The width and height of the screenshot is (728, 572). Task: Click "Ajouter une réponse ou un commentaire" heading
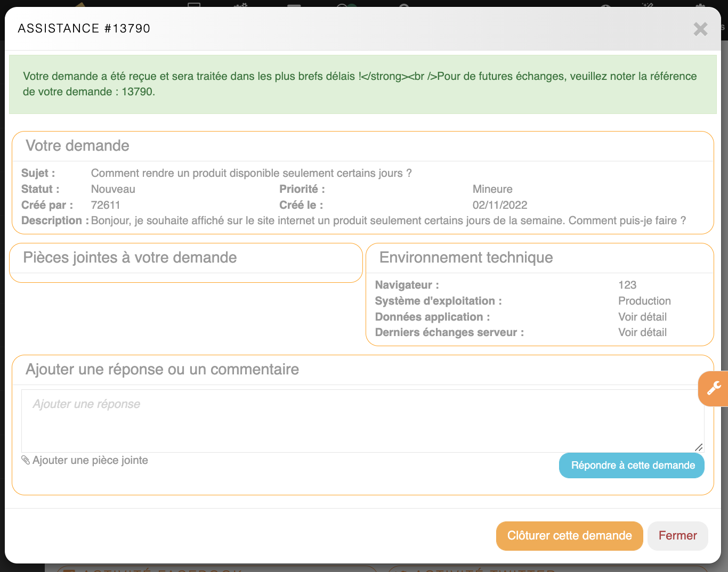click(x=162, y=370)
